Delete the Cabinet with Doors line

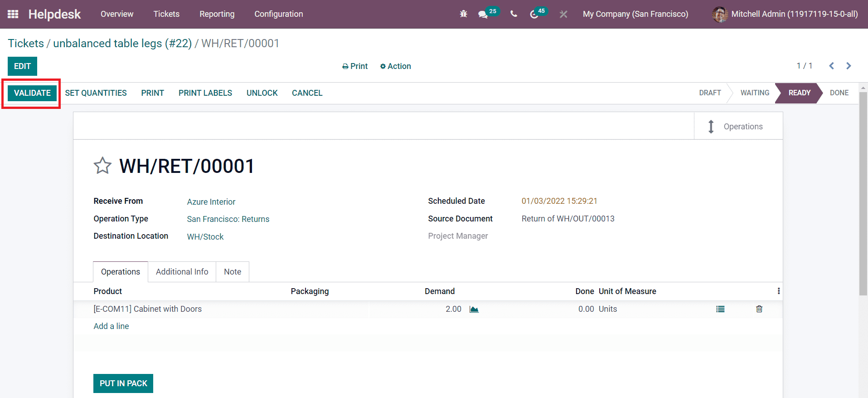point(759,309)
